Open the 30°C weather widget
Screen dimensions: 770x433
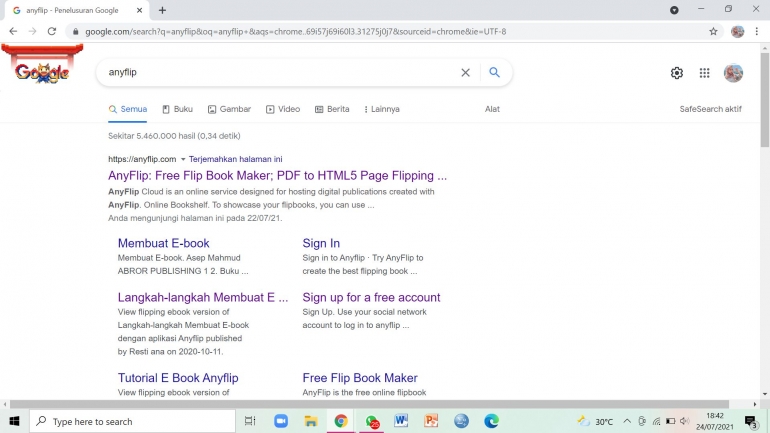coord(595,421)
